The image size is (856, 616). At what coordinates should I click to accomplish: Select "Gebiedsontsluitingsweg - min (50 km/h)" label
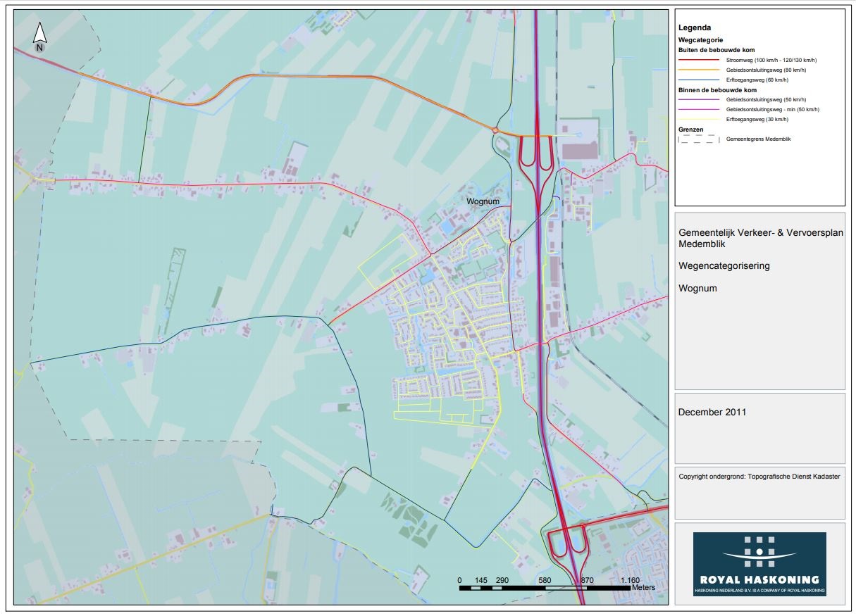[x=772, y=110]
